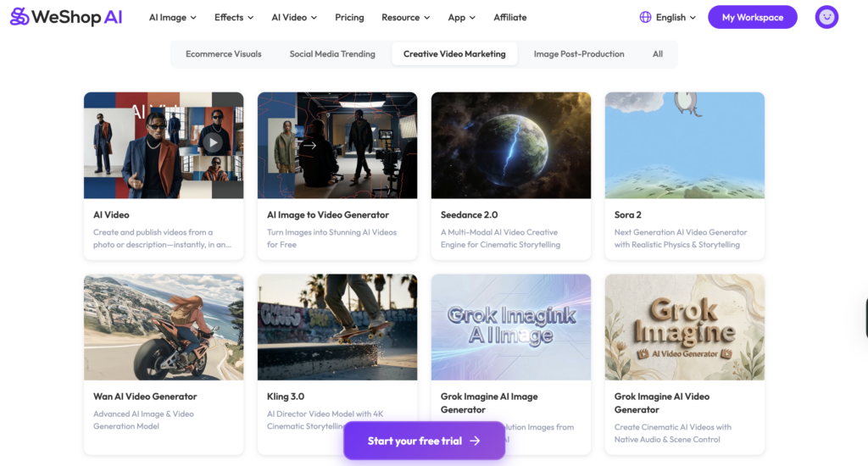Open the Sora 2 title link
The image size is (868, 466).
pos(628,214)
